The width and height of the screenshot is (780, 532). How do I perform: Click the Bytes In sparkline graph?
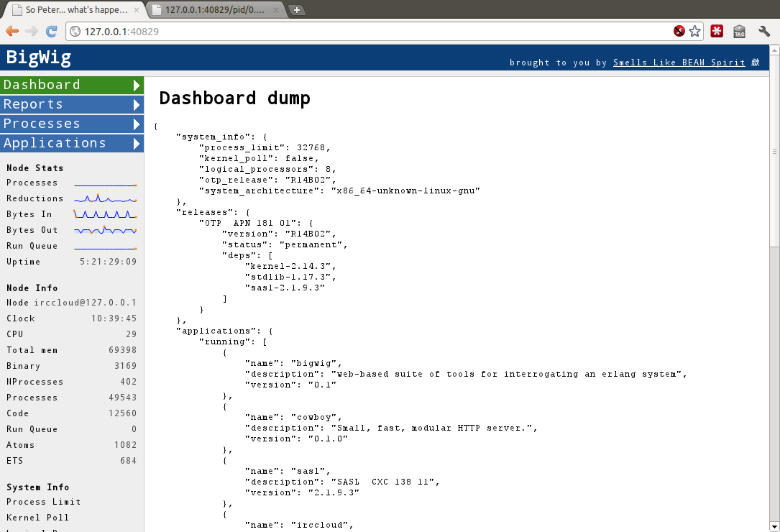click(x=105, y=214)
